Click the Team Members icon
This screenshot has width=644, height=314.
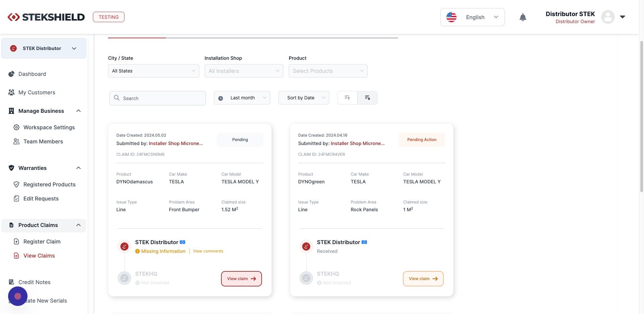(16, 141)
